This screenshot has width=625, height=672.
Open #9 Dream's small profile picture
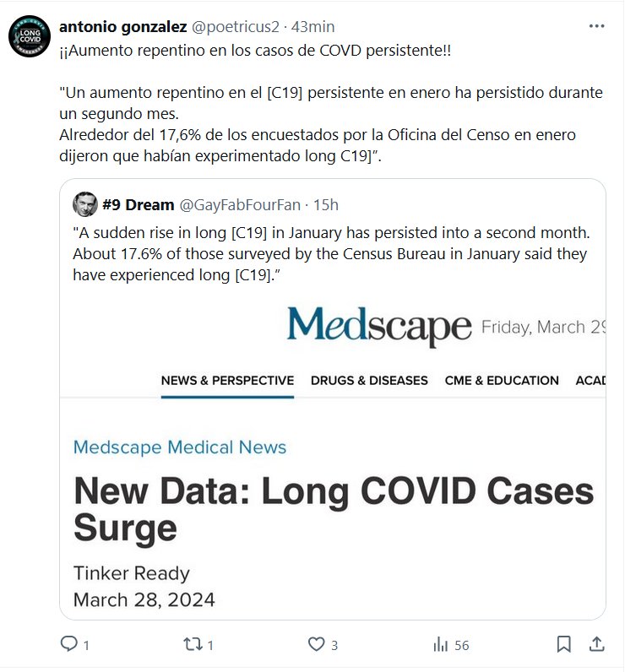click(84, 204)
